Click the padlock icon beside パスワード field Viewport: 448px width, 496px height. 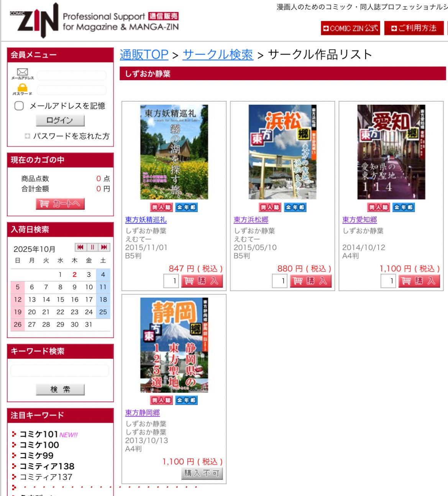[23, 87]
